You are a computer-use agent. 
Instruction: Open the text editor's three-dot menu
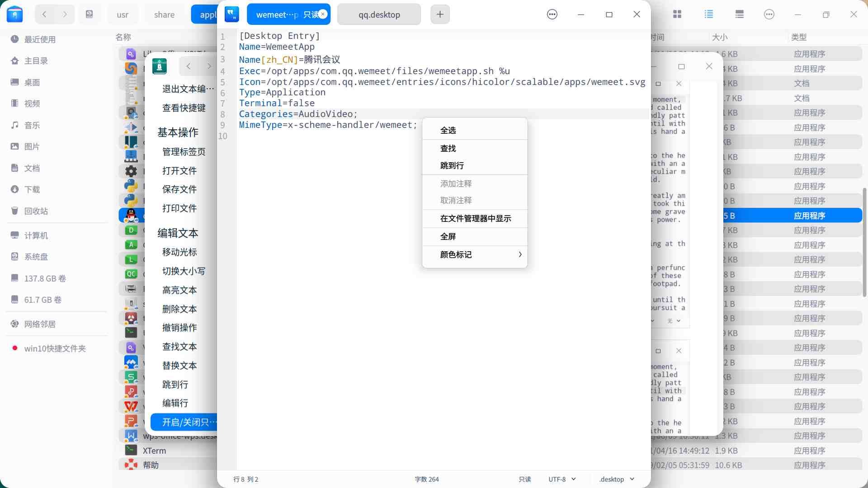552,14
